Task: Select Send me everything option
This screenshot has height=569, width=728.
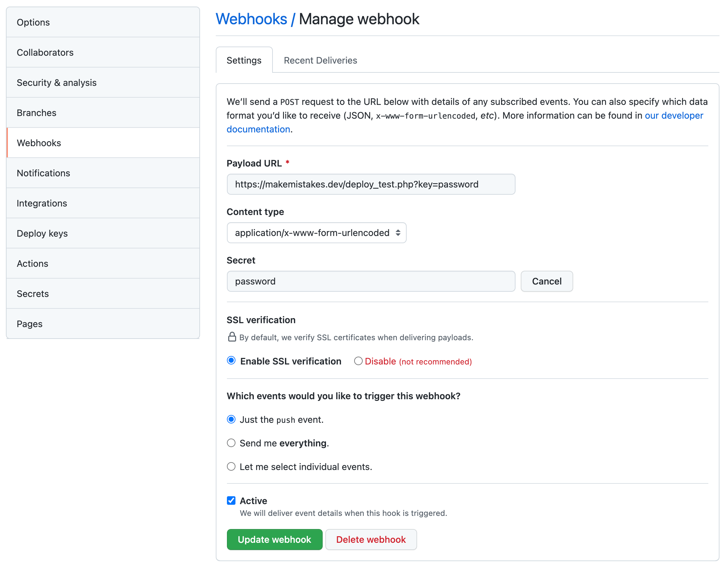Action: point(231,443)
